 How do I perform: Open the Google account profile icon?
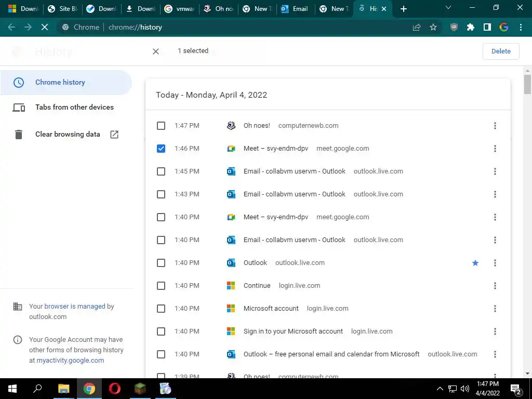pos(504,27)
